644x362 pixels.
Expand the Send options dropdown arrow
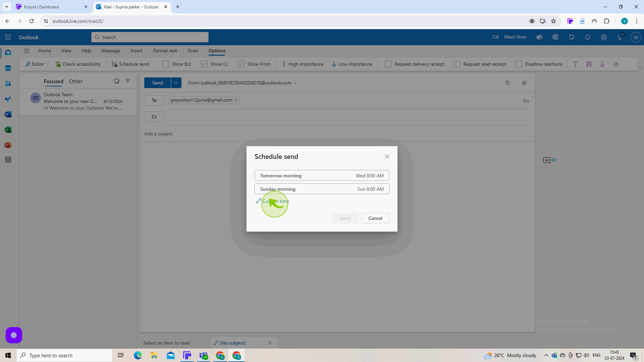click(x=176, y=83)
